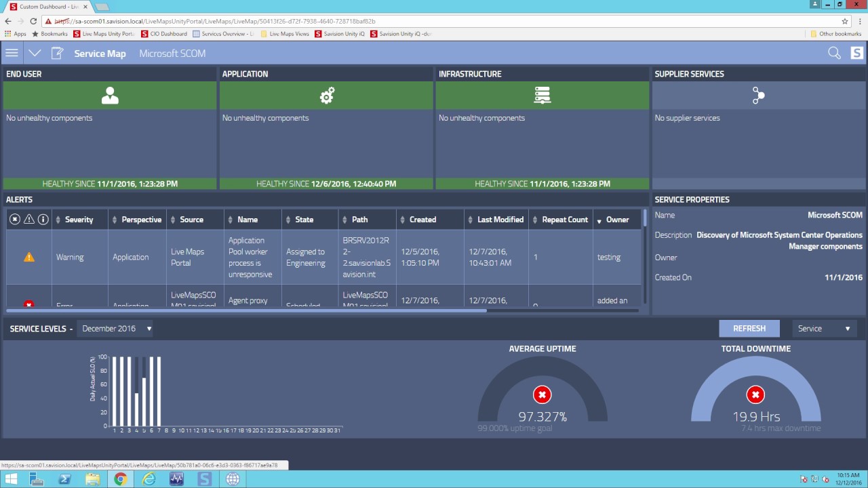868x488 pixels.
Task: Sort alerts by Created column
Action: 430,220
